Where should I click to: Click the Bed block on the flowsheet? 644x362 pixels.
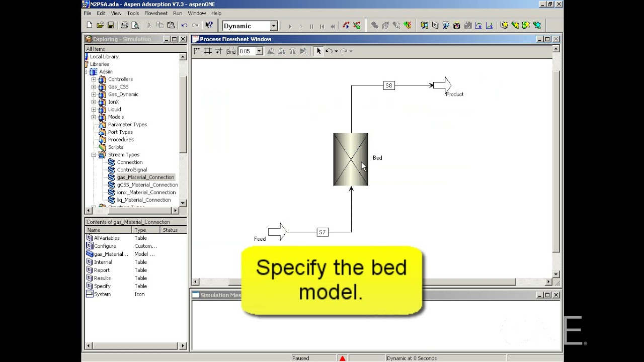click(351, 159)
